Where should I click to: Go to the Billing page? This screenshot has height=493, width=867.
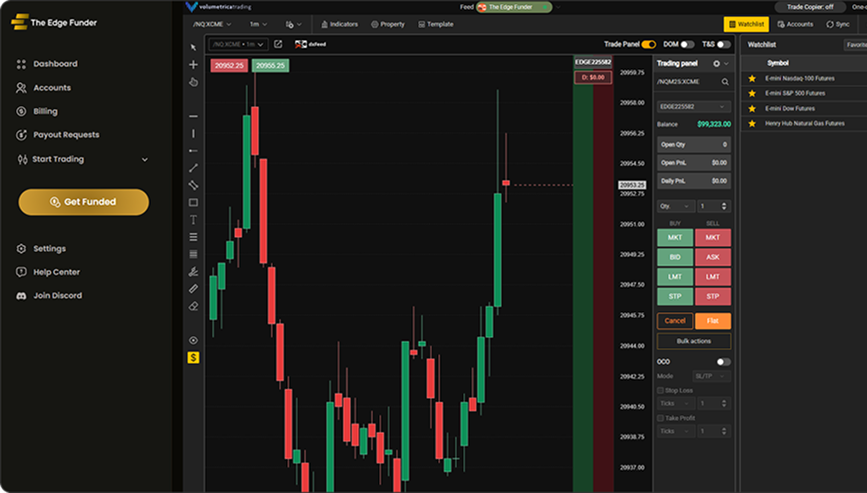point(37,112)
